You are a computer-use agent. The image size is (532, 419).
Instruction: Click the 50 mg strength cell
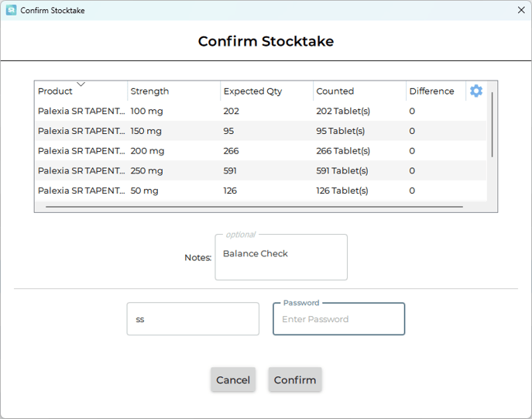(144, 191)
